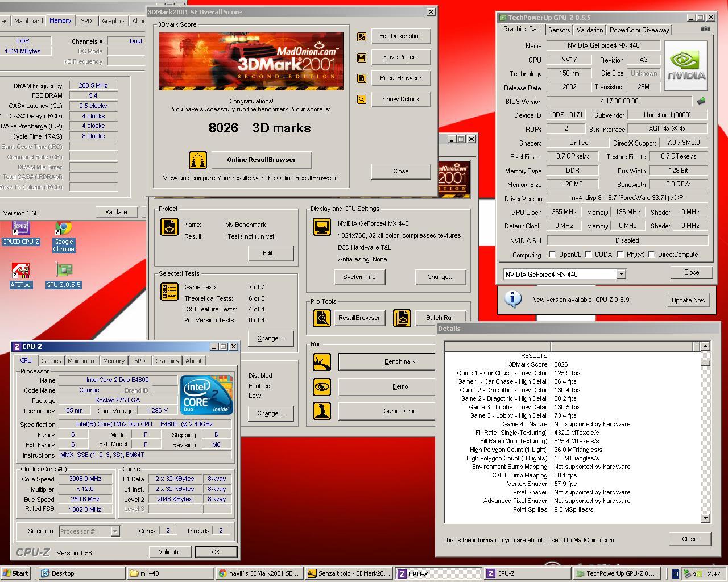Click Validate in front CPU-Z window
The width and height of the screenshot is (728, 582).
[x=169, y=552]
